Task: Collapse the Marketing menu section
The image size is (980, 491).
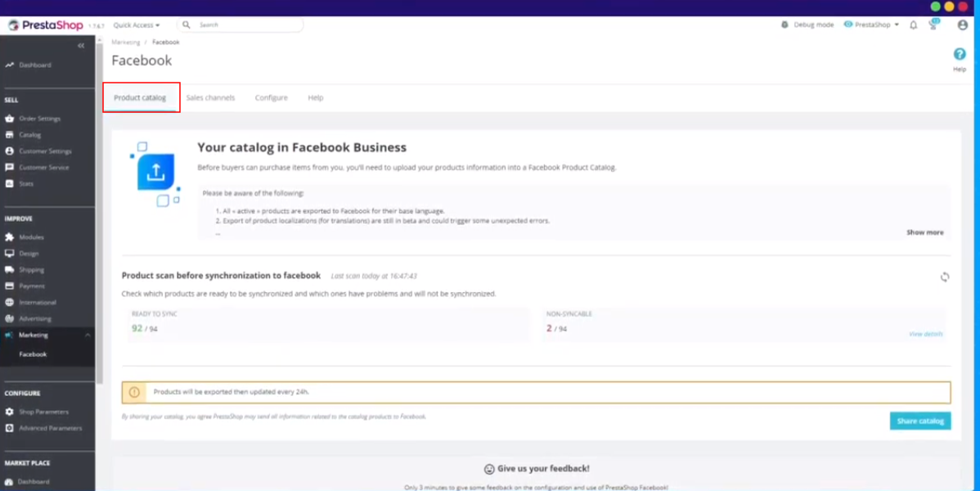Action: 88,335
